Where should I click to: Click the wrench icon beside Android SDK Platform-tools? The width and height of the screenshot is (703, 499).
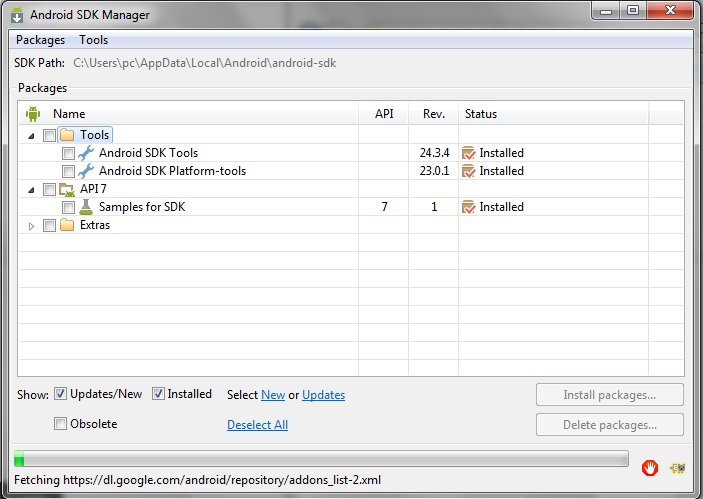(85, 171)
